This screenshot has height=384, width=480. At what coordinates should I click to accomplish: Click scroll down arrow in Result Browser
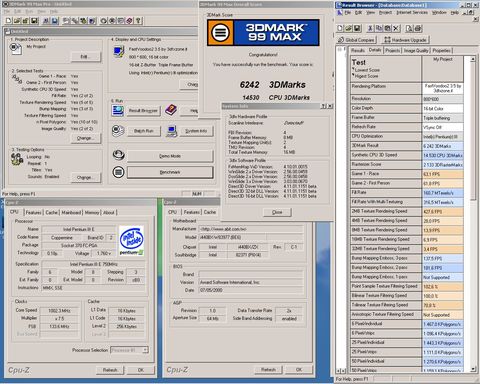point(472,369)
